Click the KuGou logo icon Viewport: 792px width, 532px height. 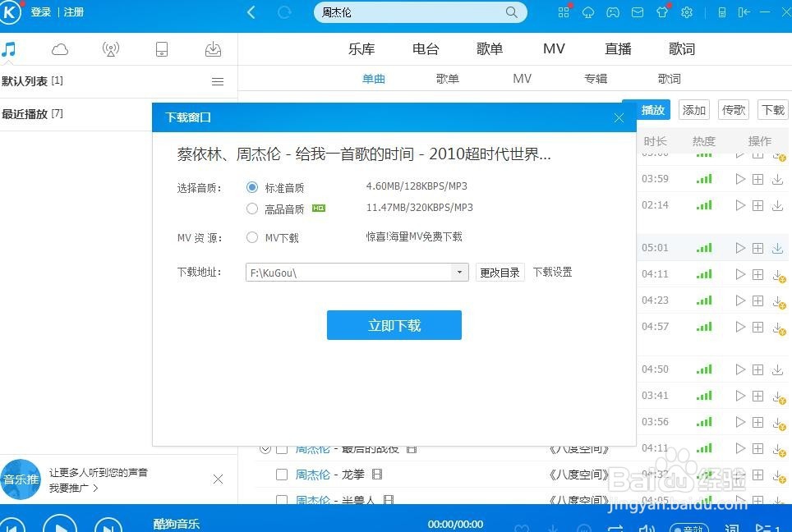[9, 12]
